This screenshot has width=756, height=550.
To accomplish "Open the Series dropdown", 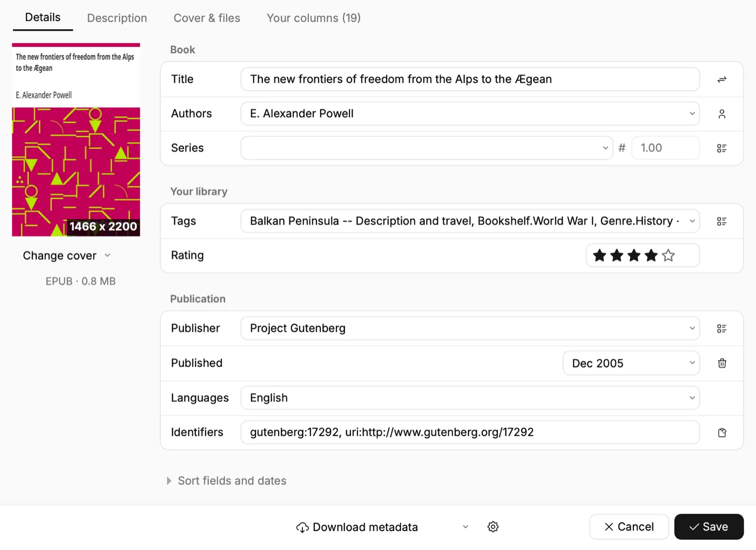I will (605, 148).
